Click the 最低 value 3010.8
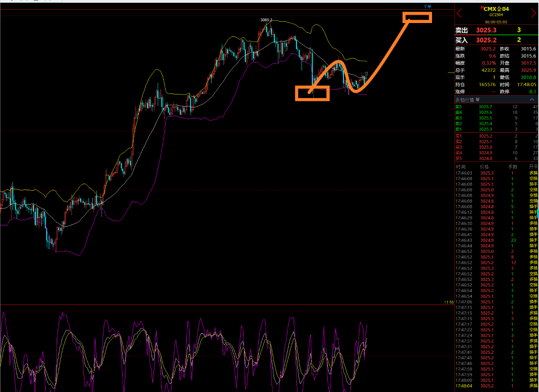 (528, 77)
